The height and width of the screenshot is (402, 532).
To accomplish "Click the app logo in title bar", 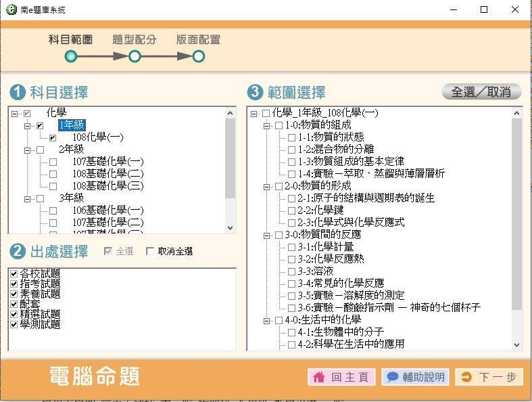I will (x=11, y=9).
